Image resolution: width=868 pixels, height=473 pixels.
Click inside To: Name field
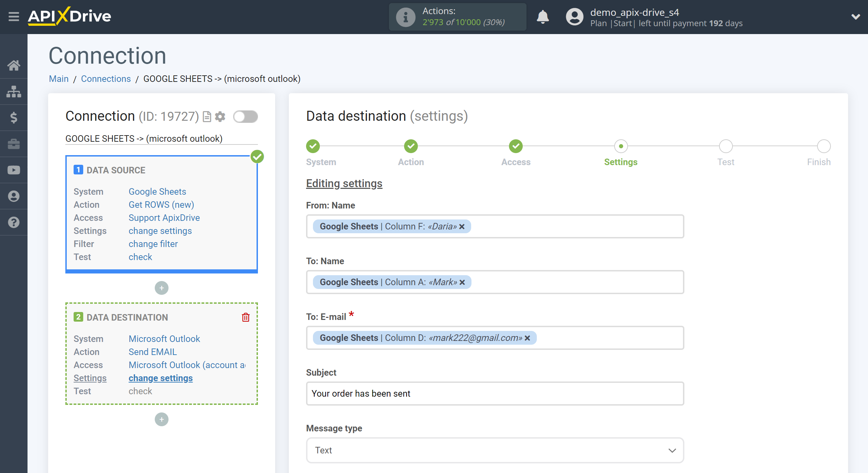[x=495, y=282]
